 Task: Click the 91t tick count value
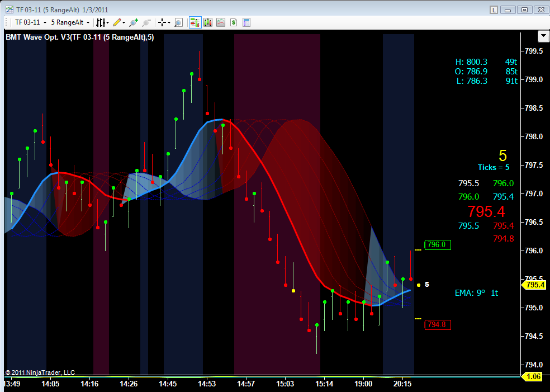pyautogui.click(x=511, y=81)
